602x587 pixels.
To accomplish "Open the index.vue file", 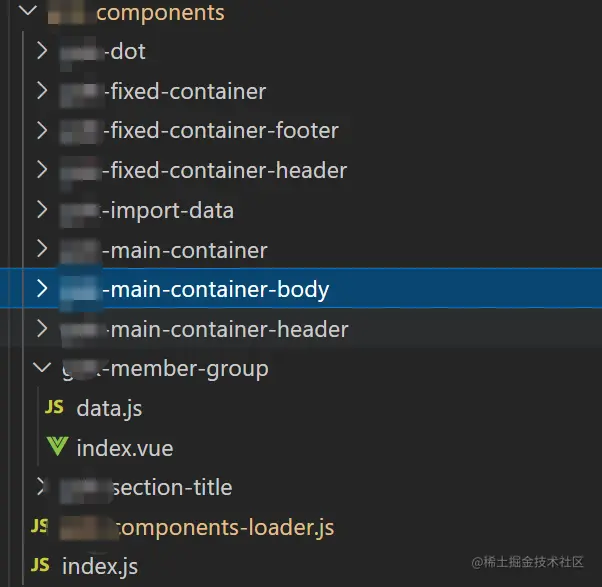I will coord(124,448).
